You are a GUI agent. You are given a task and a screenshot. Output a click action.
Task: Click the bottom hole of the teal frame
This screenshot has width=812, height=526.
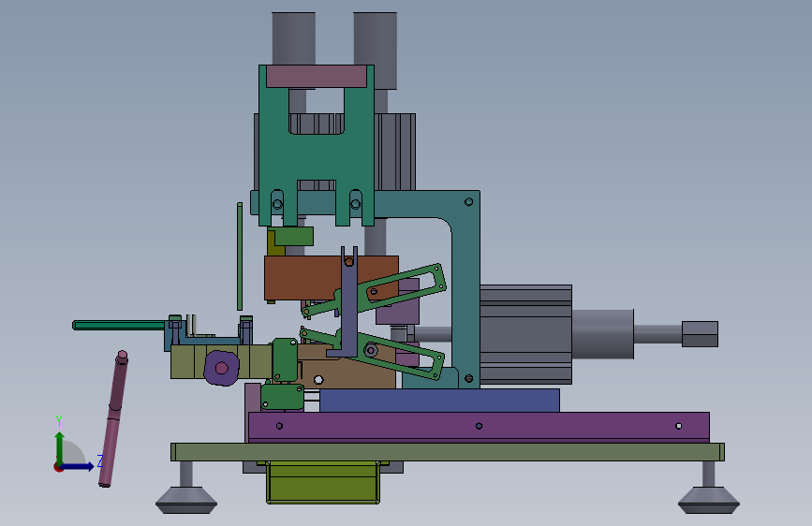(468, 378)
